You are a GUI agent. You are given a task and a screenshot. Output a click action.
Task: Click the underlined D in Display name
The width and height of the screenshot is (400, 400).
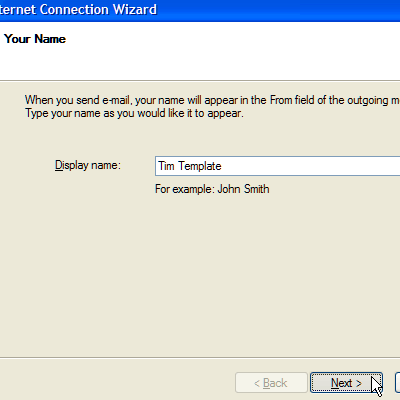pyautogui.click(x=58, y=165)
